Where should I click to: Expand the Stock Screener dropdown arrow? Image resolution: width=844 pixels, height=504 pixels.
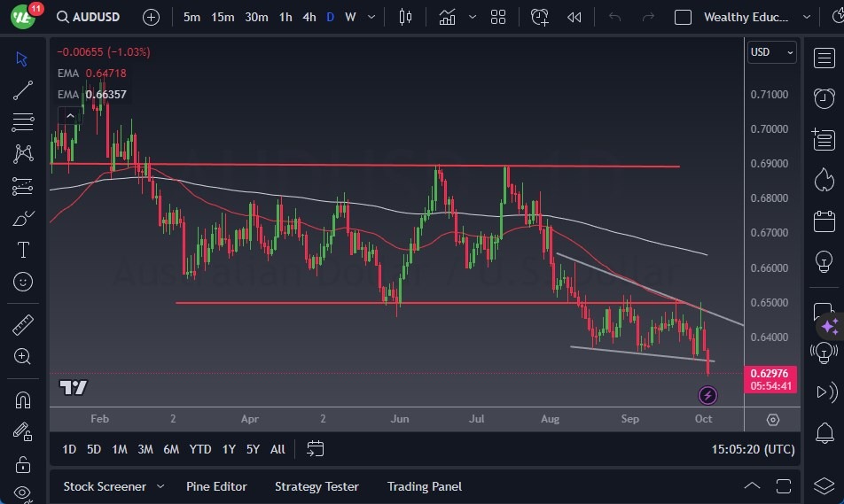coord(160,486)
